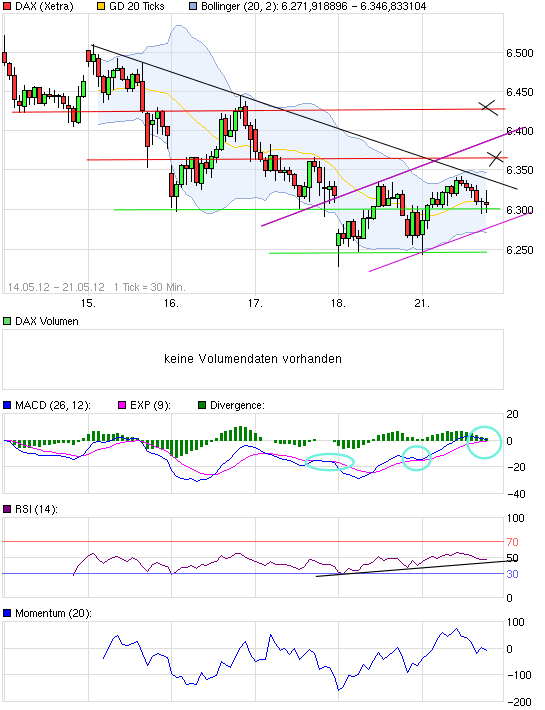Click the '1 Tick = 30 Min.' note

click(149, 287)
